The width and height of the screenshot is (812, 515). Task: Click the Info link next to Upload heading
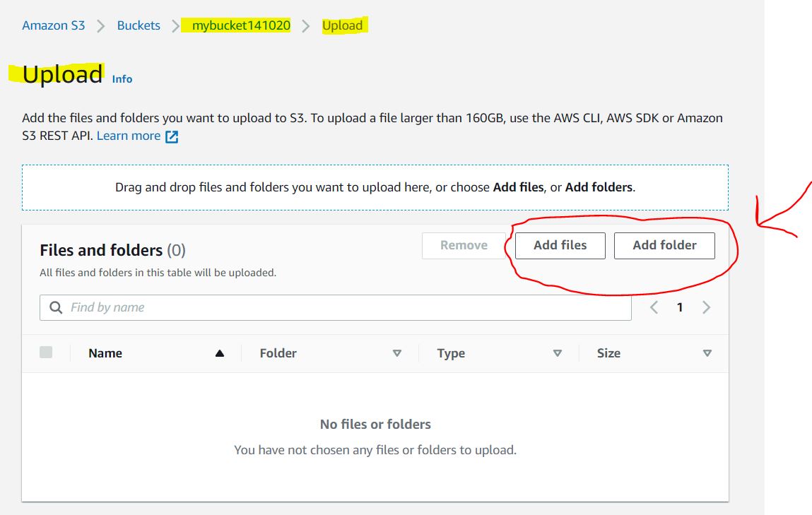click(x=122, y=78)
